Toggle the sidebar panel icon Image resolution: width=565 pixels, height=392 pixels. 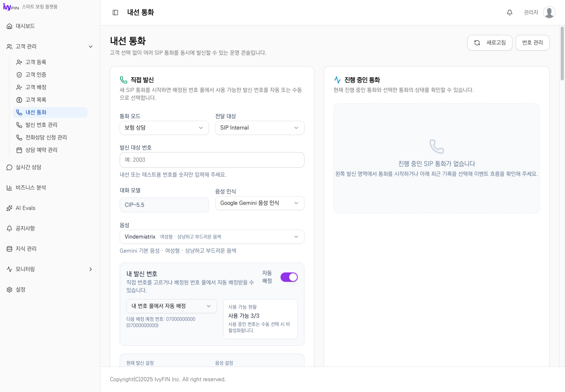pos(115,13)
